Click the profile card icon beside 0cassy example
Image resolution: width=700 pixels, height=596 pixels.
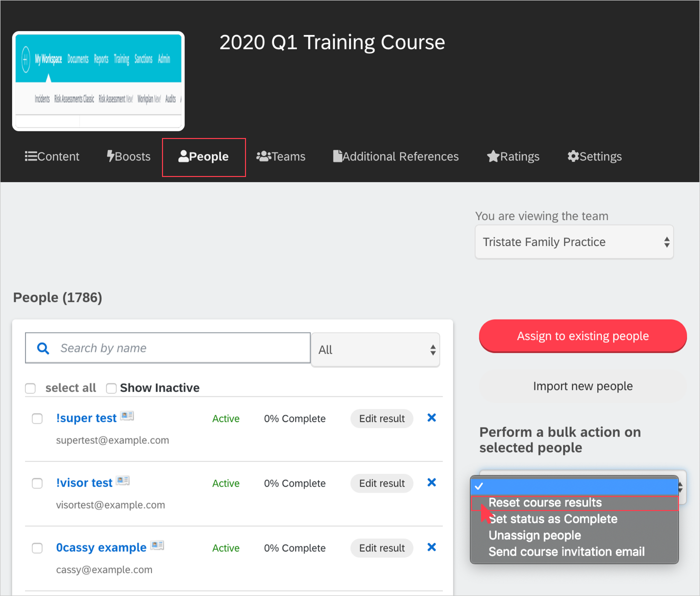click(x=157, y=545)
